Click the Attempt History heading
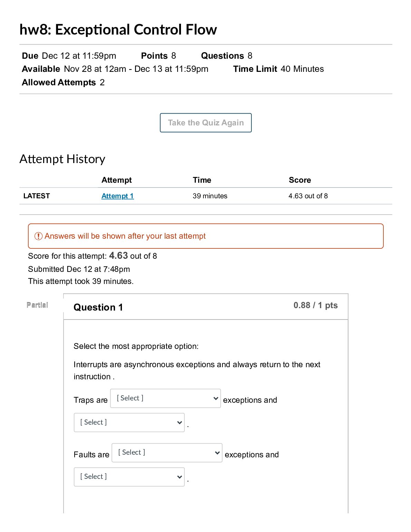This screenshot has width=411, height=532. [63, 159]
